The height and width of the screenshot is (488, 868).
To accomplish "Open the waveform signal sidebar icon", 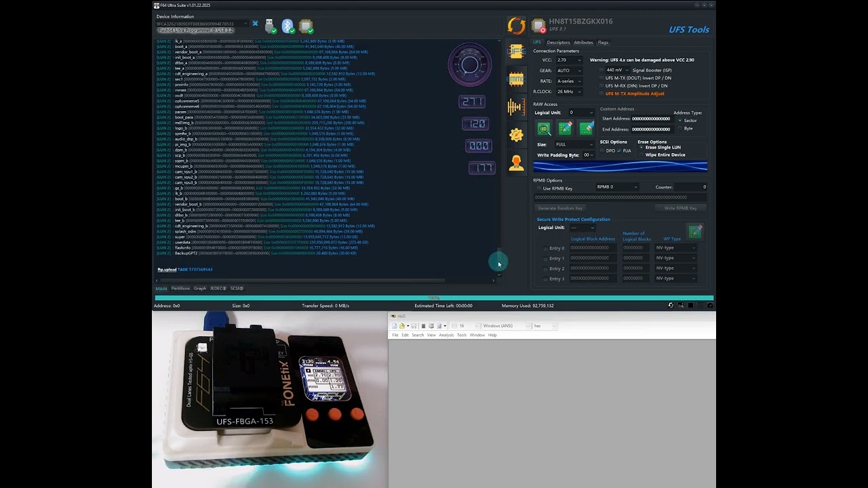I will [x=516, y=106].
